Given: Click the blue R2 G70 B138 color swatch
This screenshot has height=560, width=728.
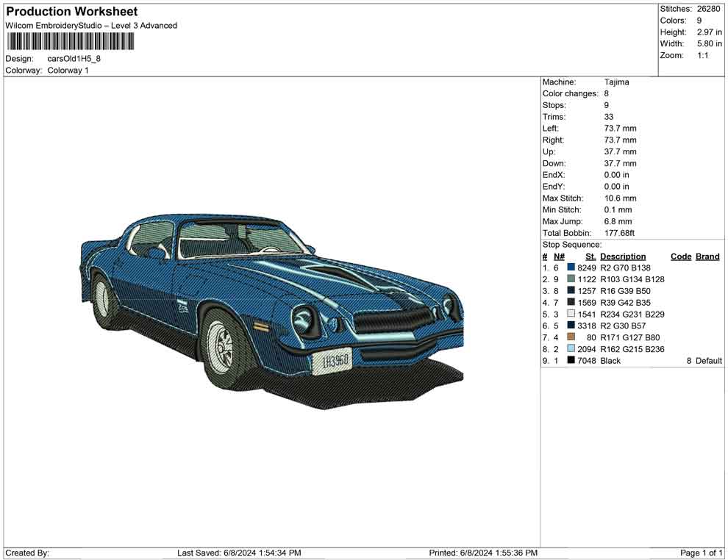Looking at the screenshot, I should tap(571, 268).
